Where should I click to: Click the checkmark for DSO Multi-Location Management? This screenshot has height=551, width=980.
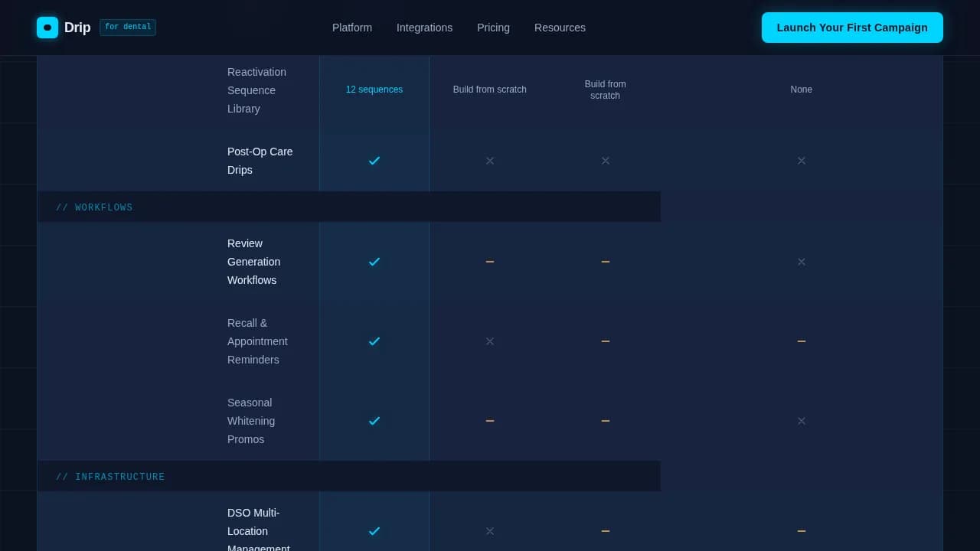tap(374, 531)
